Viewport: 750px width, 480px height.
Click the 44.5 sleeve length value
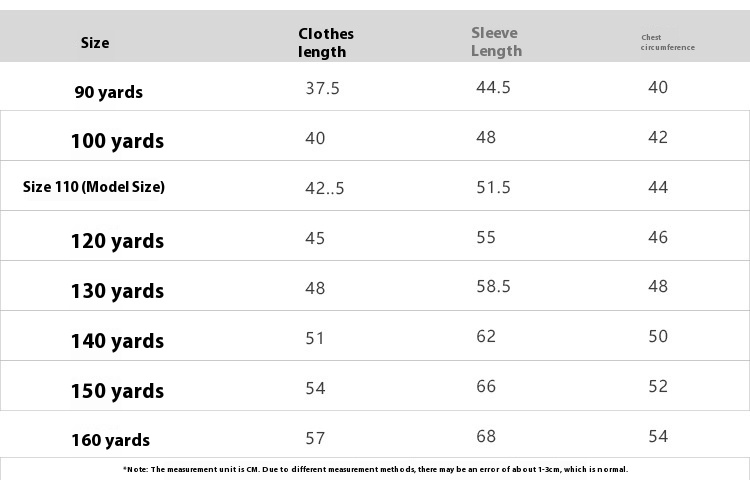click(493, 87)
